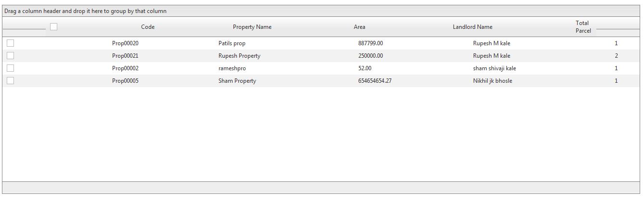This screenshot has height=204, width=644.
Task: Select checkbox for Prop00021 row
Action: click(10, 56)
